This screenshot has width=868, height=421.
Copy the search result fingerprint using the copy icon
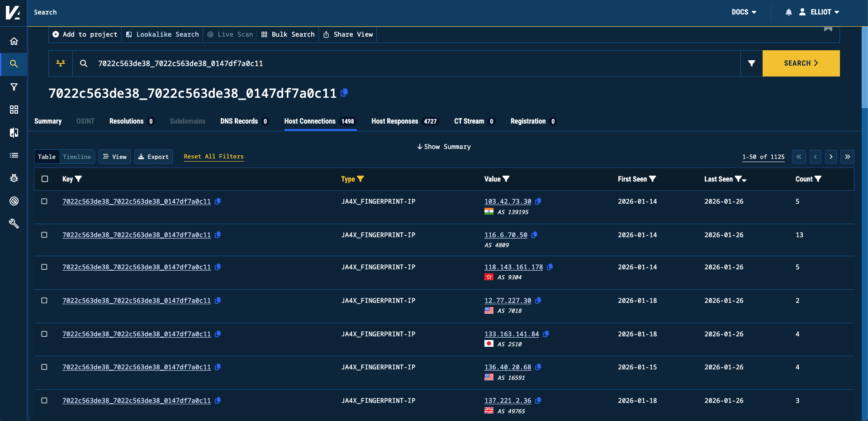point(344,93)
